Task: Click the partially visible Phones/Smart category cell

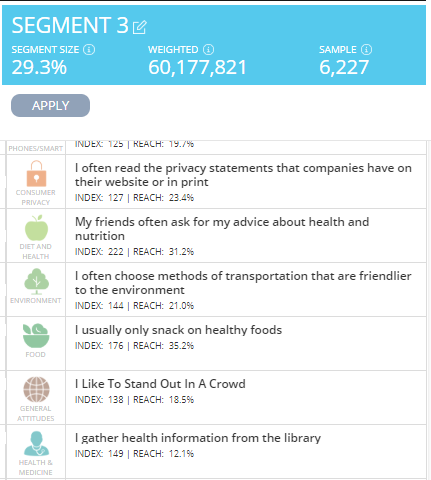Action: pyautogui.click(x=36, y=147)
